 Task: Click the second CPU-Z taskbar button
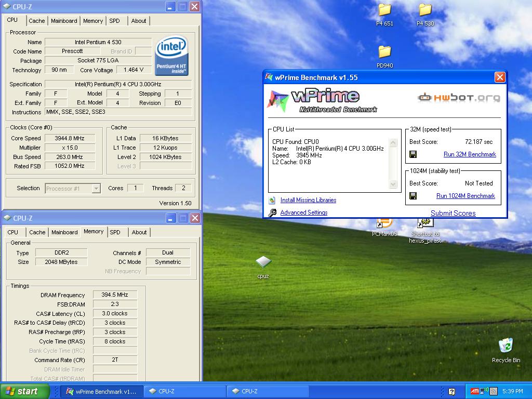pos(268,392)
